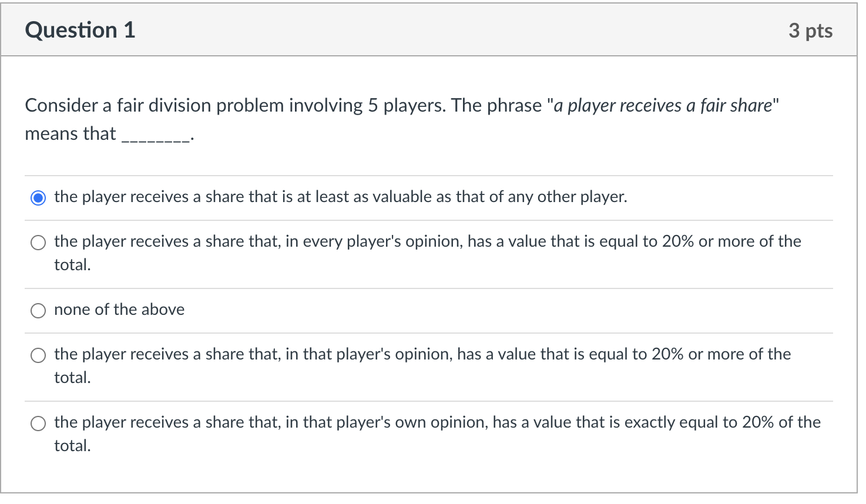
Task: Click the 'Question 1' header text
Action: 79,30
